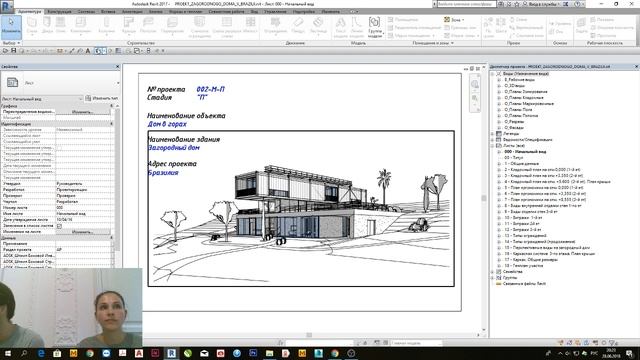Click Изменить button for Переопределения видимости
This screenshot has width=640, height=360.
click(x=82, y=112)
